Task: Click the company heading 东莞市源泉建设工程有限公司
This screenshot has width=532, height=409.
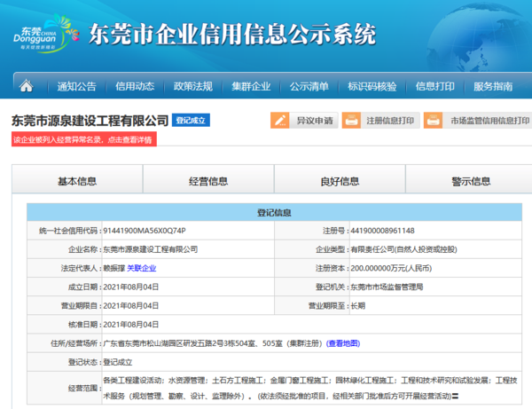Action: click(x=90, y=121)
